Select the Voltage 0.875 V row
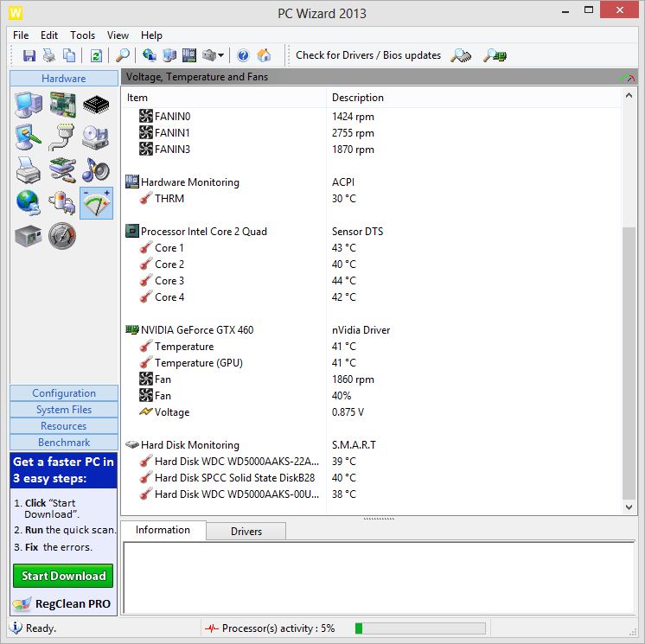 [x=371, y=412]
